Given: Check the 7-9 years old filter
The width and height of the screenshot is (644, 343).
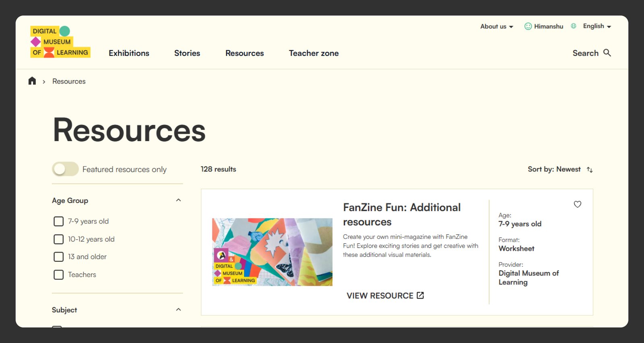Looking at the screenshot, I should click(59, 222).
